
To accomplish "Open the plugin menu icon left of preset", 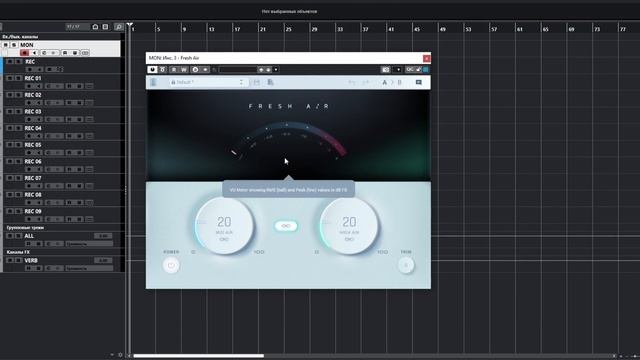I will click(x=153, y=82).
